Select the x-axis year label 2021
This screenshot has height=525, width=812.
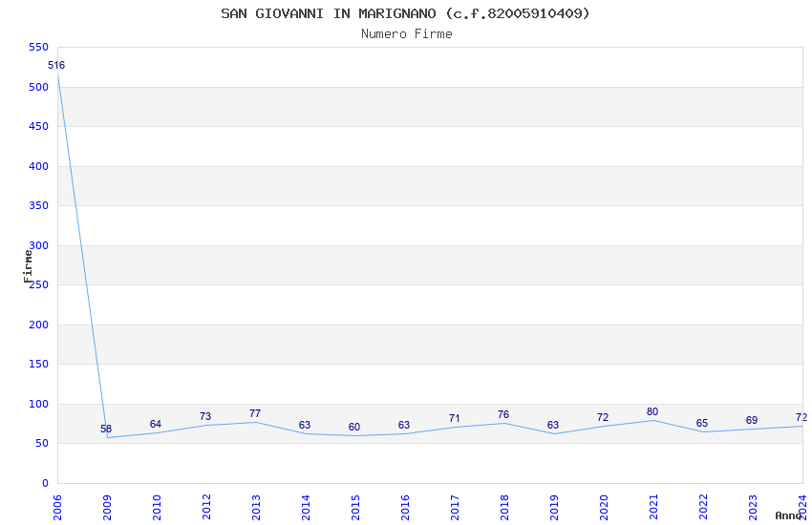point(654,508)
